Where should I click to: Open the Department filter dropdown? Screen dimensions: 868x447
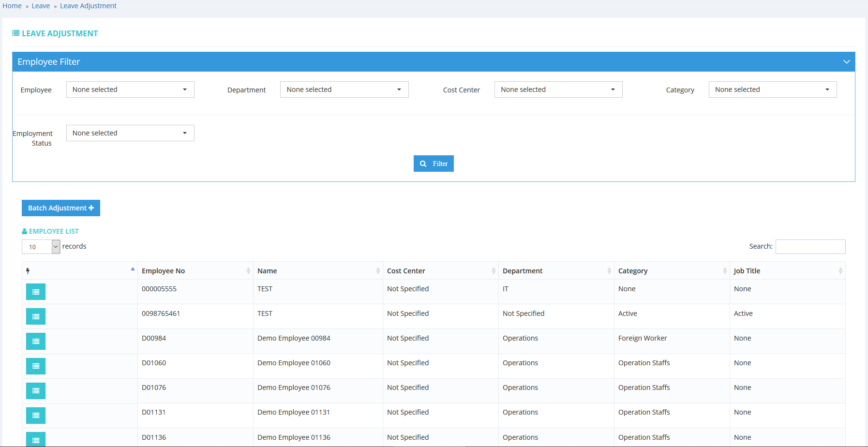(x=344, y=89)
